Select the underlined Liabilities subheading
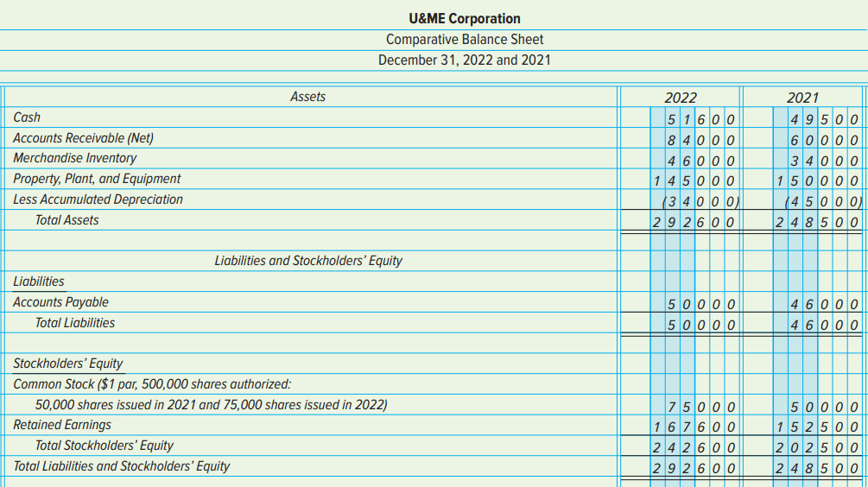 (39, 281)
